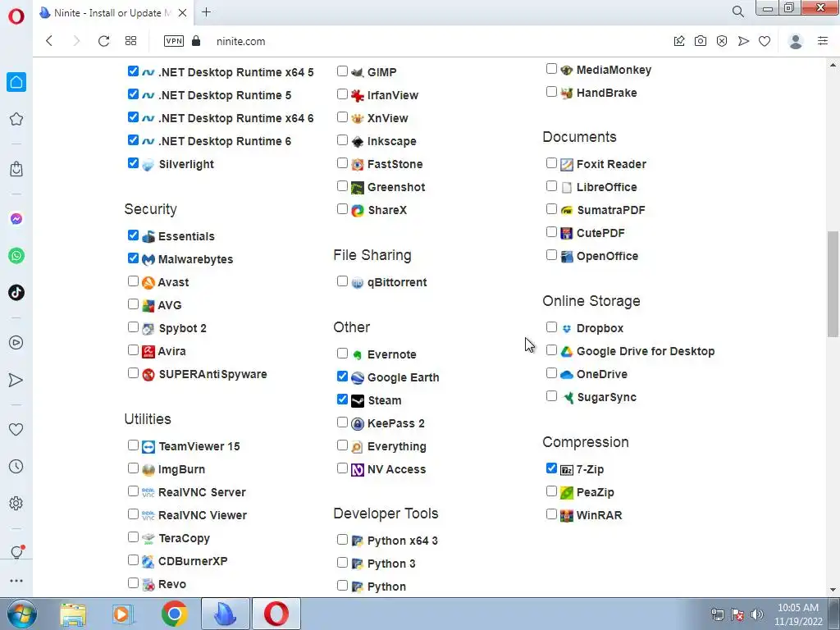This screenshot has width=840, height=630.
Task: Open Shopping bag icon in sidebar
Action: click(x=16, y=169)
